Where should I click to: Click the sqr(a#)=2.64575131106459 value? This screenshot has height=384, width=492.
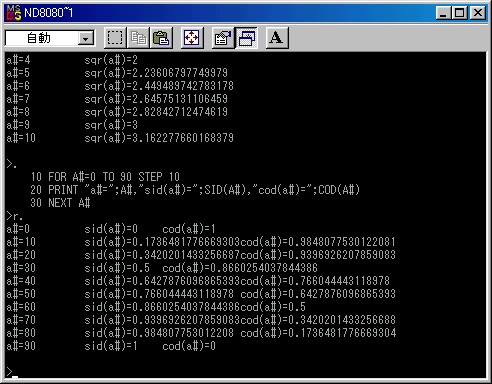click(156, 99)
